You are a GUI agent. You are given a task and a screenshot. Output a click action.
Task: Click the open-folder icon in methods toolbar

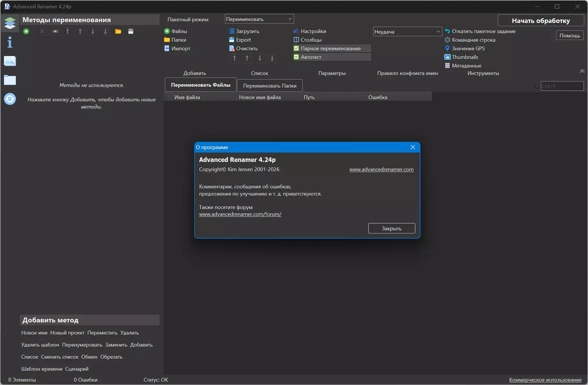click(118, 31)
